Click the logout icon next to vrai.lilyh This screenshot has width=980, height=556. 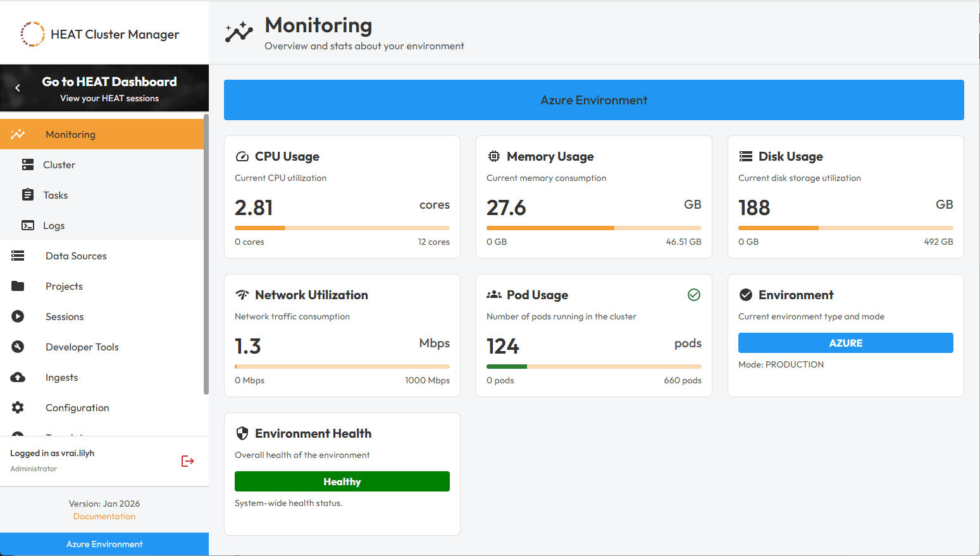tap(187, 460)
